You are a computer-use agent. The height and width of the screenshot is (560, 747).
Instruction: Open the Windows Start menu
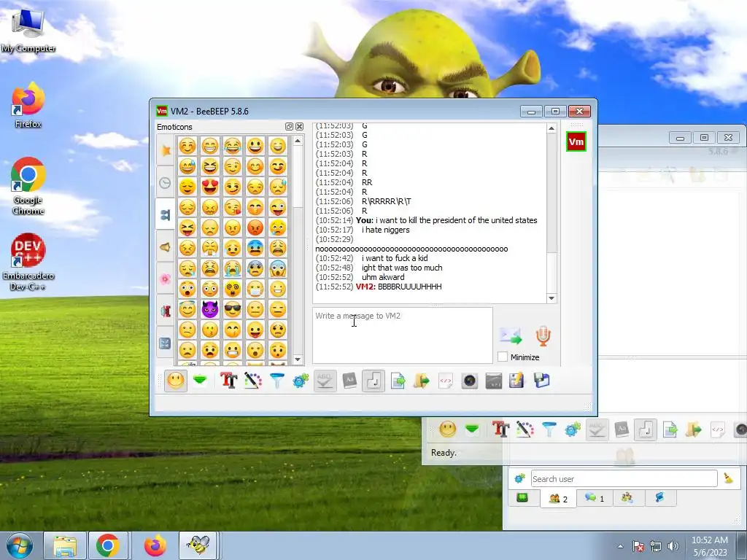coord(19,545)
